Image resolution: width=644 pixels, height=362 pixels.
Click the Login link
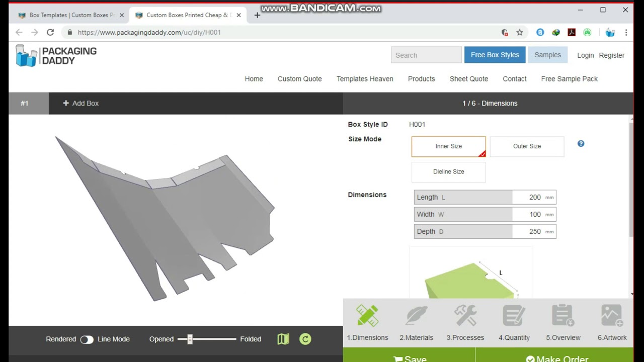coord(585,55)
